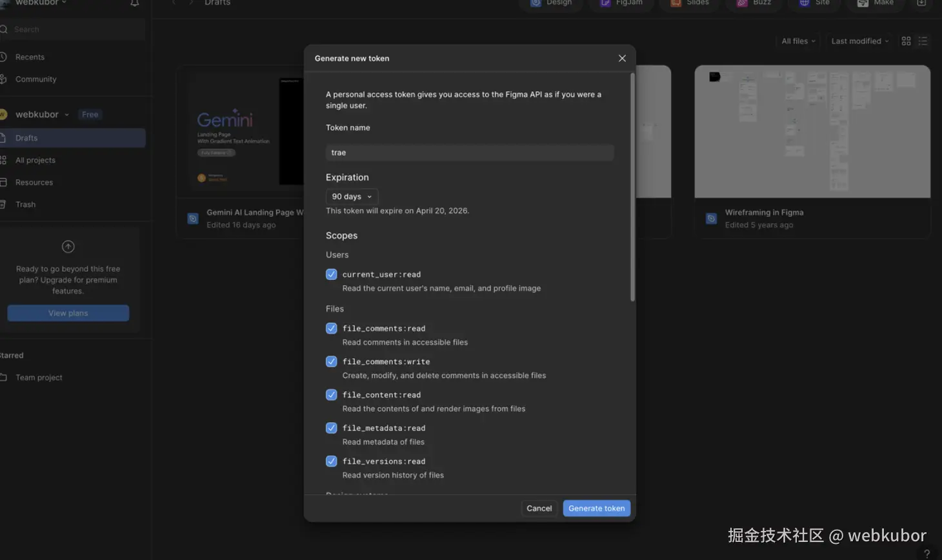Viewport: 942px width, 560px height.
Task: Toggle the file_comments:read checkbox
Action: coord(332,328)
